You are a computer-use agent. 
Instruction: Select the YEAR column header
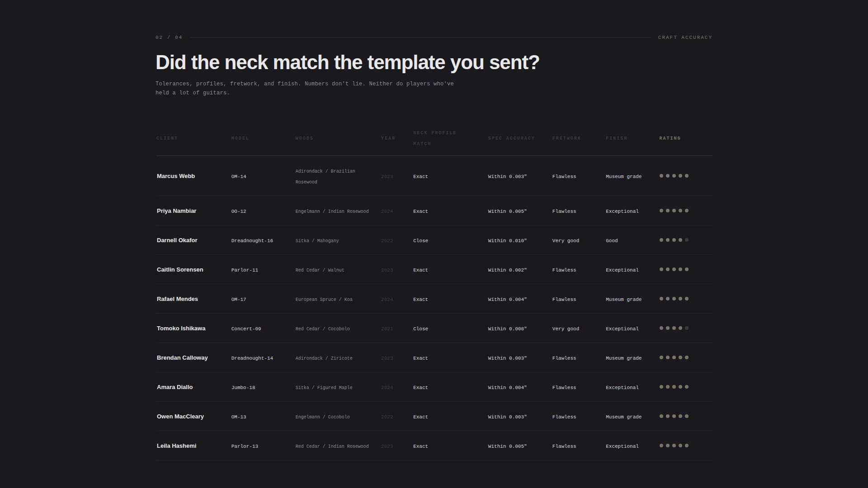click(388, 138)
